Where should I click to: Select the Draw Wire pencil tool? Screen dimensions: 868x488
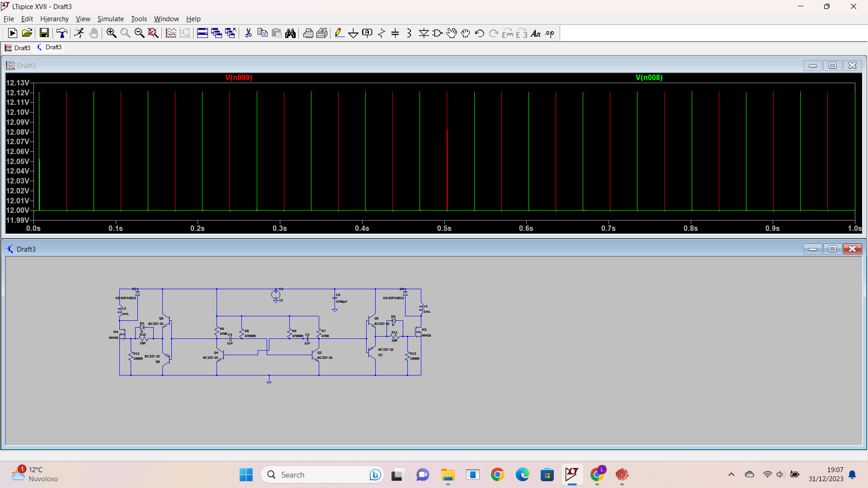(340, 33)
